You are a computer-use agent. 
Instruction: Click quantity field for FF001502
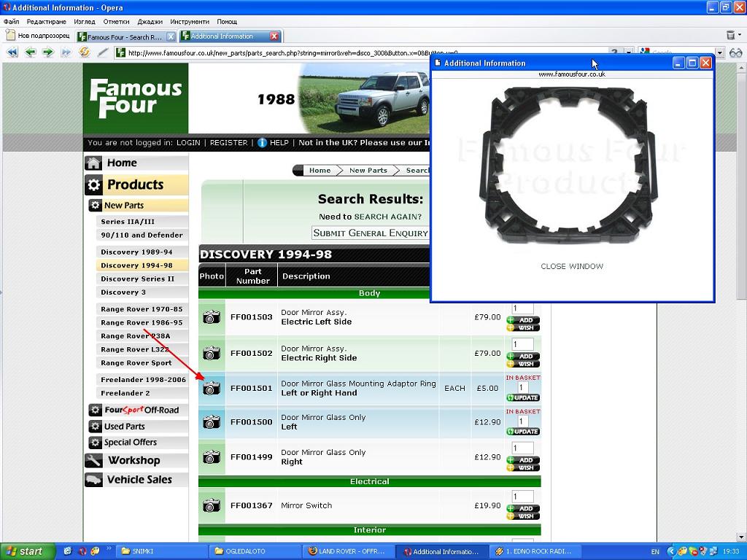pos(522,344)
